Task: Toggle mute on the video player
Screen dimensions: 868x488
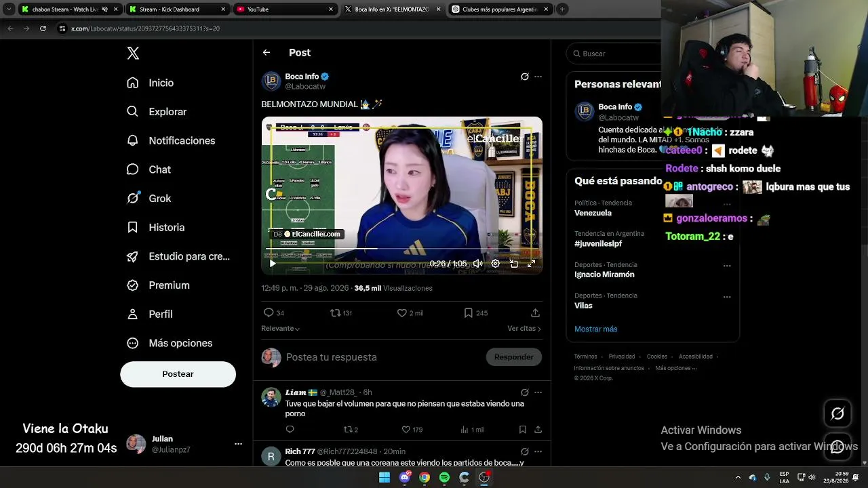Action: click(x=477, y=264)
